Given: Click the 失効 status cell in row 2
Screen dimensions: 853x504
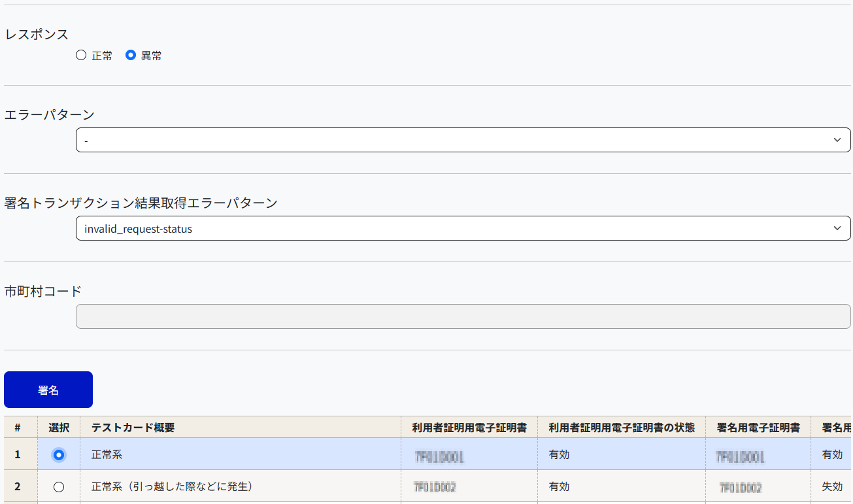Looking at the screenshot, I should coord(832,486).
